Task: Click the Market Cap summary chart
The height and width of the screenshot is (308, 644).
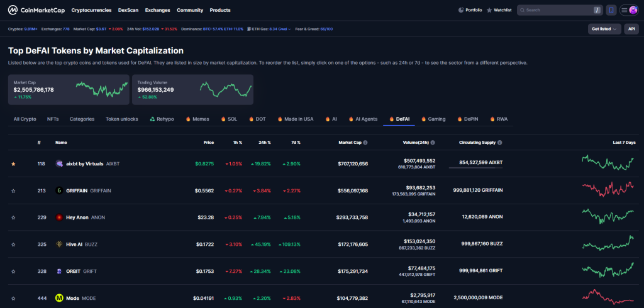Action: pos(102,89)
